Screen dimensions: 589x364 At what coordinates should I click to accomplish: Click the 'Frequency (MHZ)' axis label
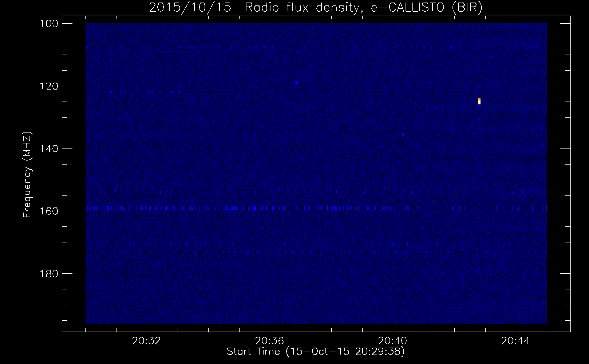[x=27, y=175]
